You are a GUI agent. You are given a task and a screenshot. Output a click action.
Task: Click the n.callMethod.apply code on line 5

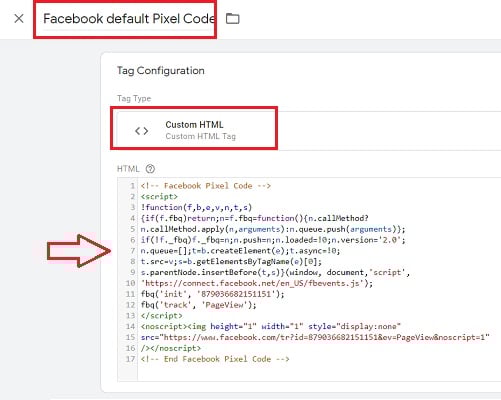tap(273, 229)
